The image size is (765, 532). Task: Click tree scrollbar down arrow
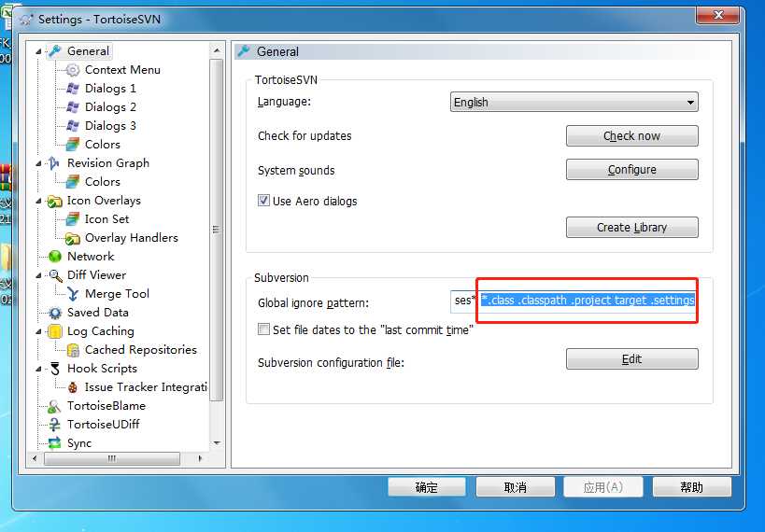[x=217, y=443]
